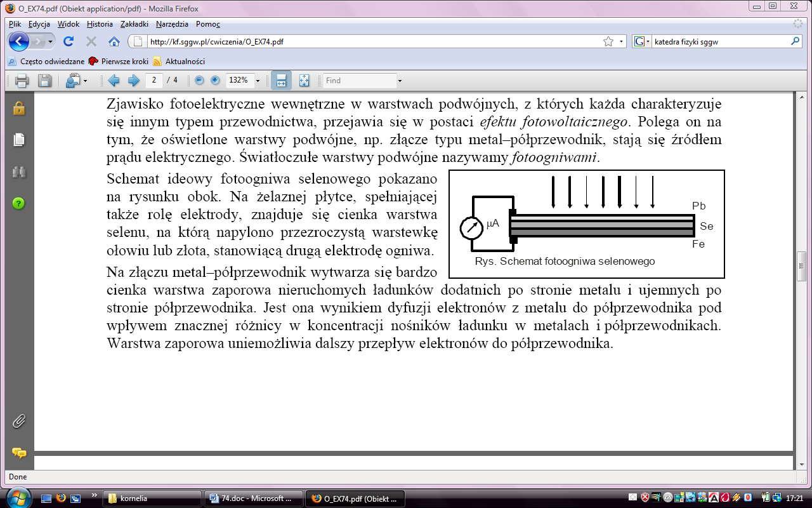The width and height of the screenshot is (812, 508).
Task: Go to next page with right arrow
Action: coord(133,81)
